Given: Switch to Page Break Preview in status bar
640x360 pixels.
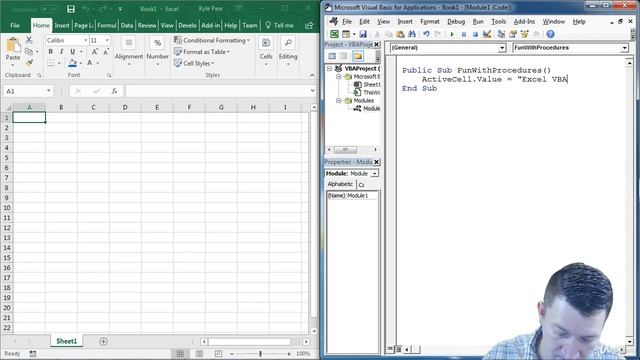Looking at the screenshot, I should click(218, 353).
